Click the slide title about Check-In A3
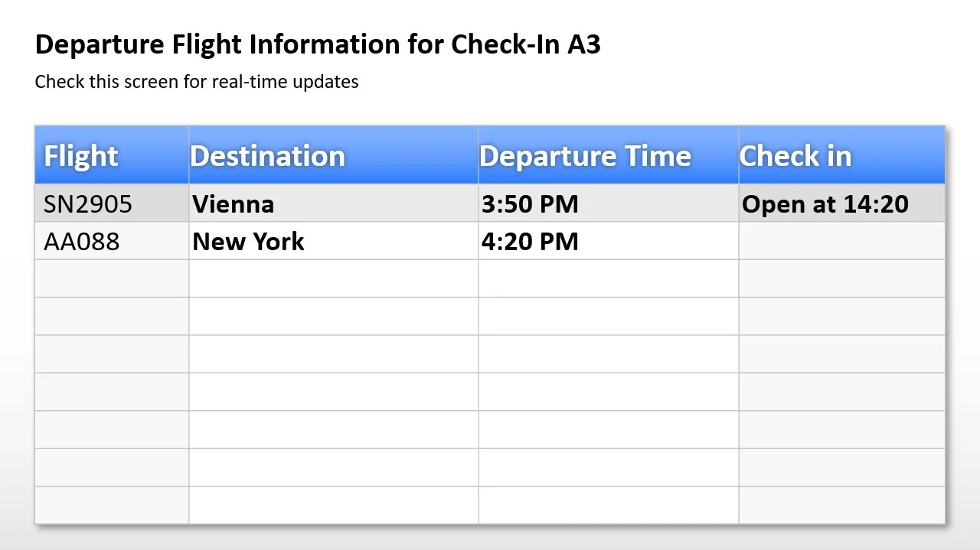 pyautogui.click(x=318, y=44)
